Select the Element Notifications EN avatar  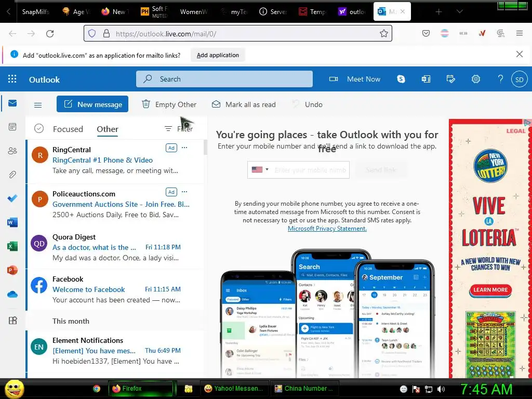(39, 347)
